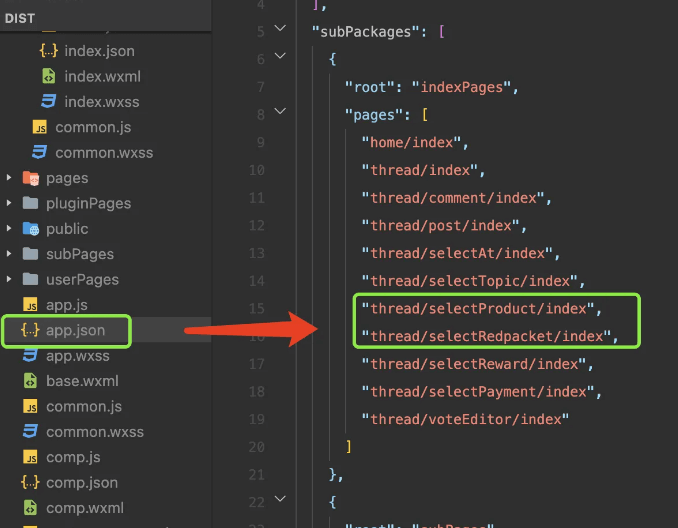This screenshot has width=678, height=528.
Task: Click the index.json file icon
Action: point(47,51)
